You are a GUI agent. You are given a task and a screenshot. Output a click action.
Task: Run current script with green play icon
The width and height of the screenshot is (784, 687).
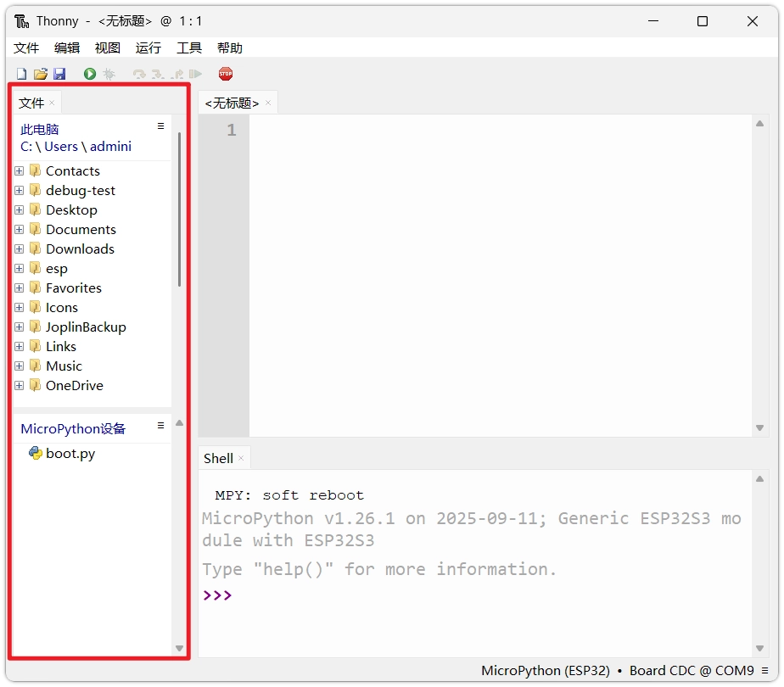coord(90,75)
